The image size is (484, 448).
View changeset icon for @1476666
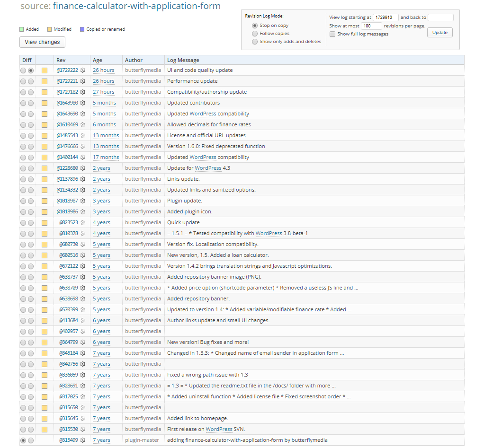pyautogui.click(x=83, y=146)
